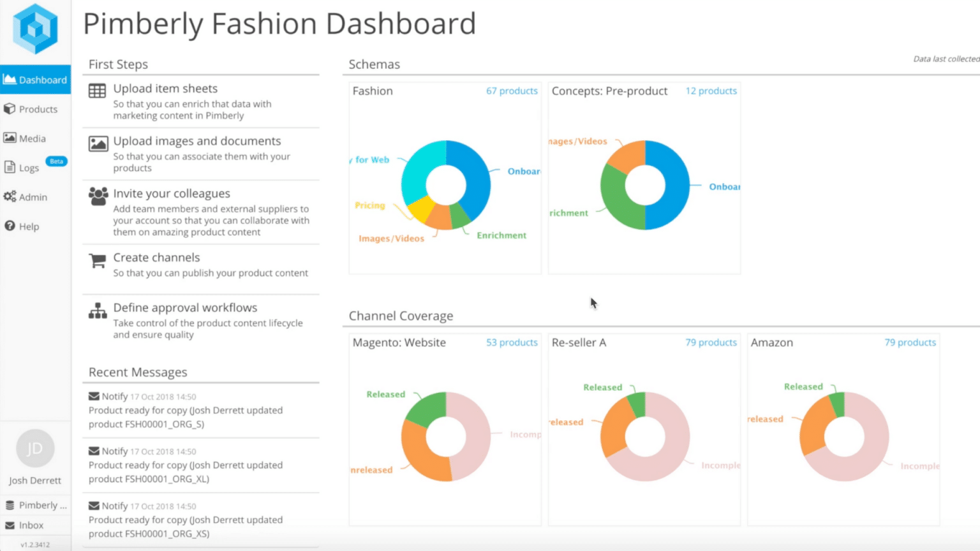Click the Pimberly cube logo
Screen dimensions: 980x551
(x=35, y=29)
